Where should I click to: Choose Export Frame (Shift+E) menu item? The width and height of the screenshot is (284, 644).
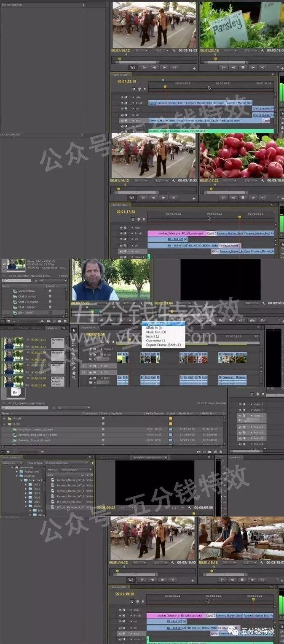pyautogui.click(x=163, y=345)
